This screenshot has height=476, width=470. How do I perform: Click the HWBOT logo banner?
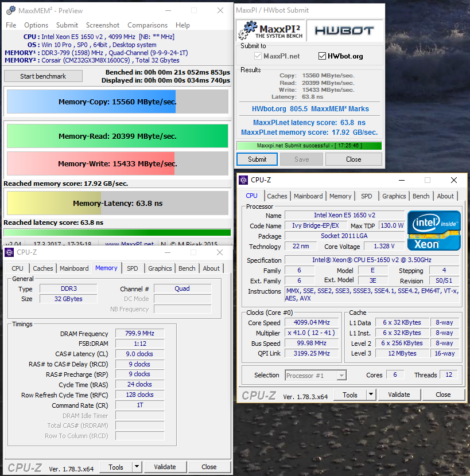[344, 30]
